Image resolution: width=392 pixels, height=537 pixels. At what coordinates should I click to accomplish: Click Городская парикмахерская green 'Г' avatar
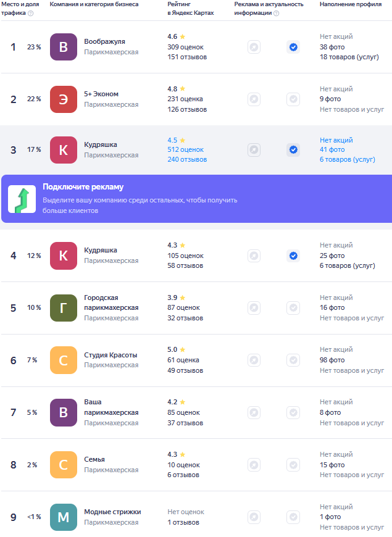(64, 308)
